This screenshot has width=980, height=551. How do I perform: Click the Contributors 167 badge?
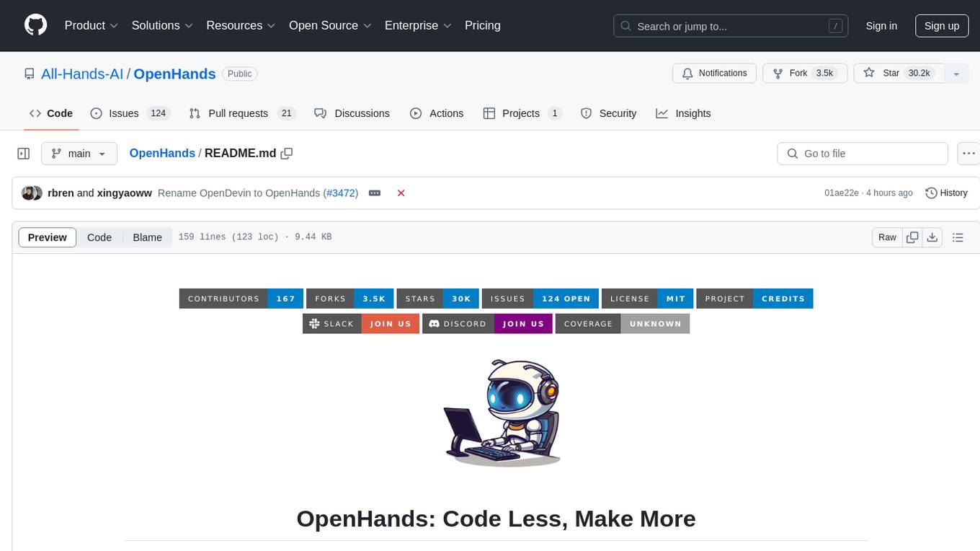[241, 299]
